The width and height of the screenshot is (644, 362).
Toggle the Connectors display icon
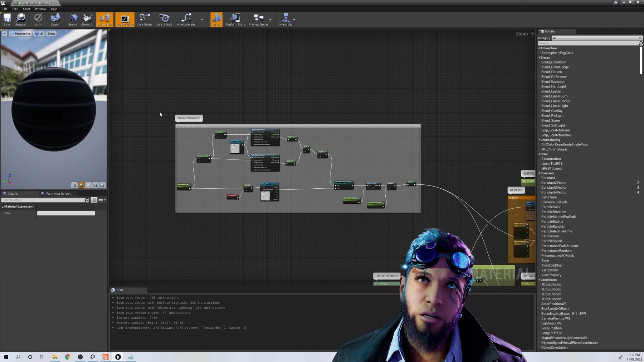tap(104, 19)
